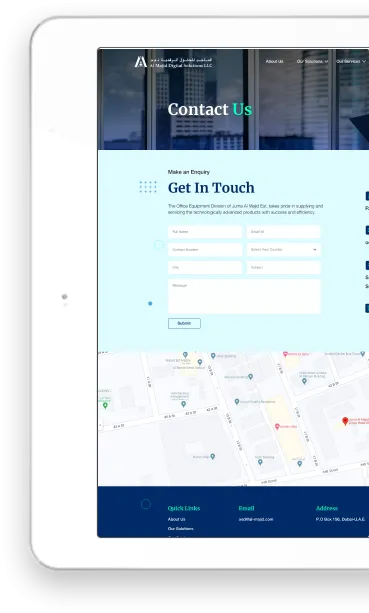Image resolution: width=369 pixels, height=613 pixels.
Task: Click the Our Solutions footer link
Action: (181, 529)
